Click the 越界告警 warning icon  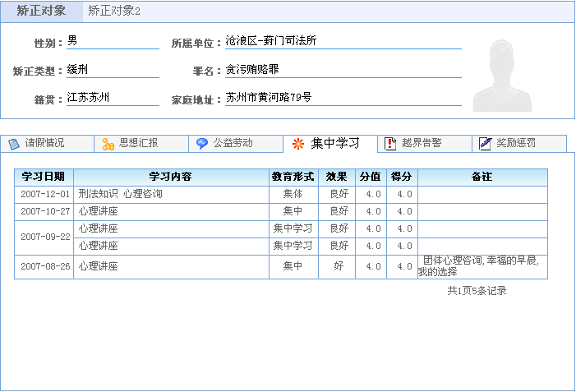(x=391, y=144)
